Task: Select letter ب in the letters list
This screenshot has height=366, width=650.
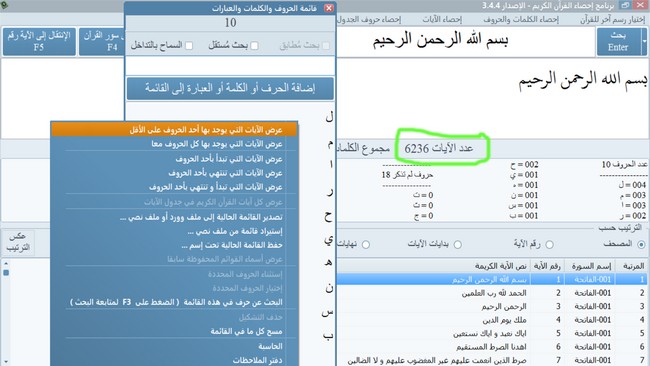Action: click(x=328, y=335)
